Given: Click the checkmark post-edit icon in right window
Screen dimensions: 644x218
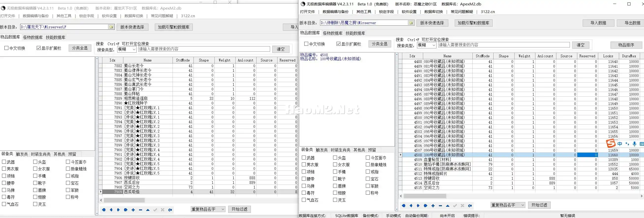Looking at the screenshot, I should 455,206.
